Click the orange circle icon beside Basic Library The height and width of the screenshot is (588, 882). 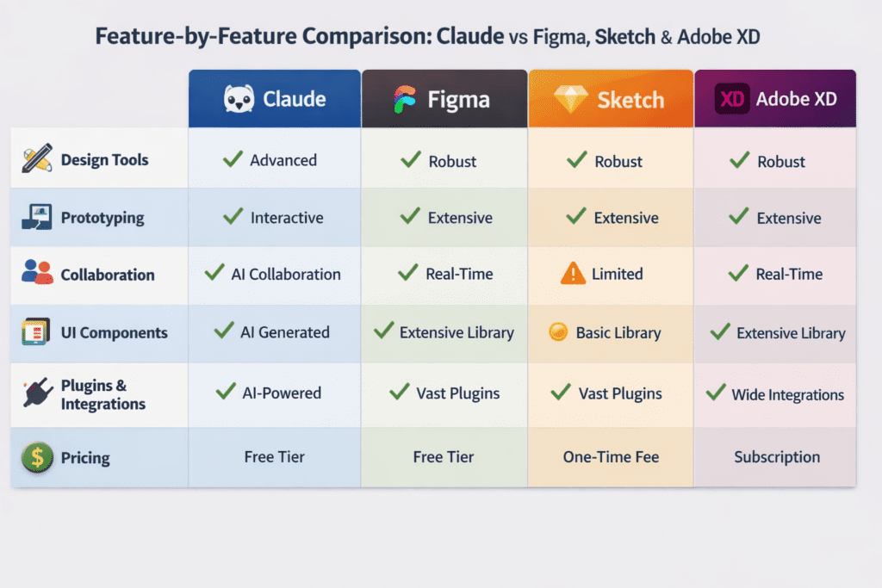[x=558, y=332]
